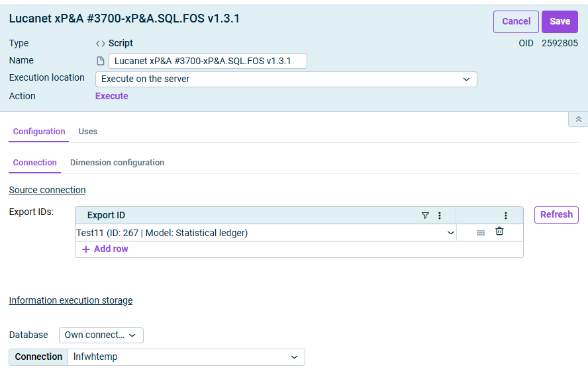The height and width of the screenshot is (381, 588).
Task: Expand the Test11 Export ID dropdown
Action: click(450, 233)
